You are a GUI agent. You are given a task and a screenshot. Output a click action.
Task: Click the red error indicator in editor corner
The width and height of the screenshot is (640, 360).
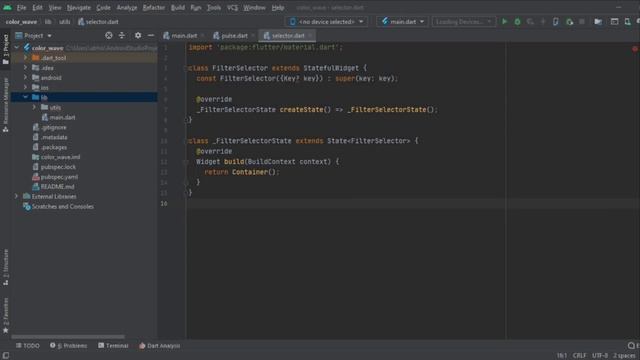(x=635, y=49)
